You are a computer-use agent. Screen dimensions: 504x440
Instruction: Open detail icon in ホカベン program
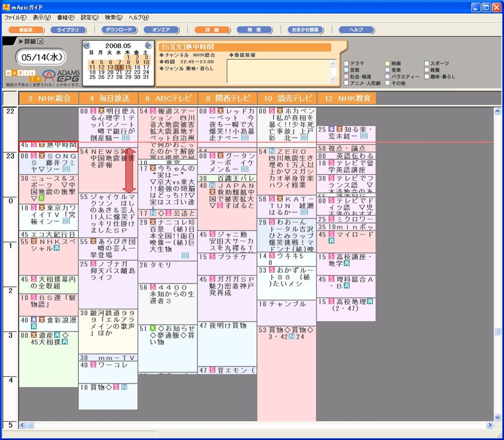(304, 138)
